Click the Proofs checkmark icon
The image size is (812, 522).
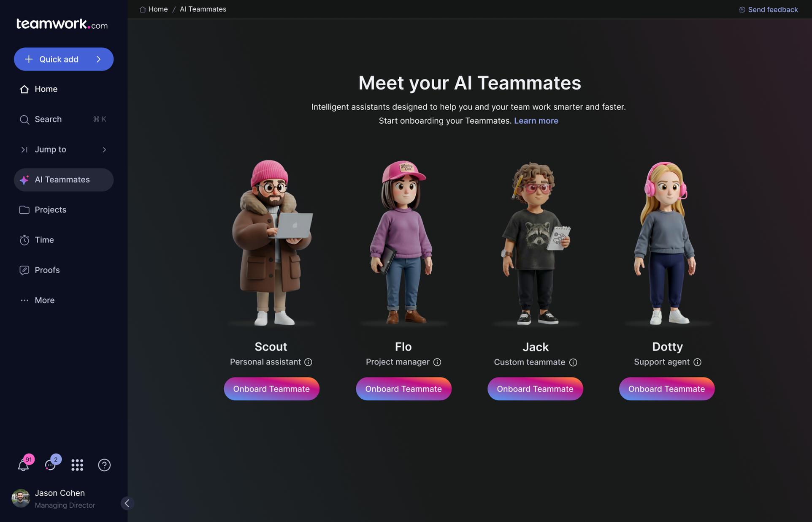coord(24,270)
